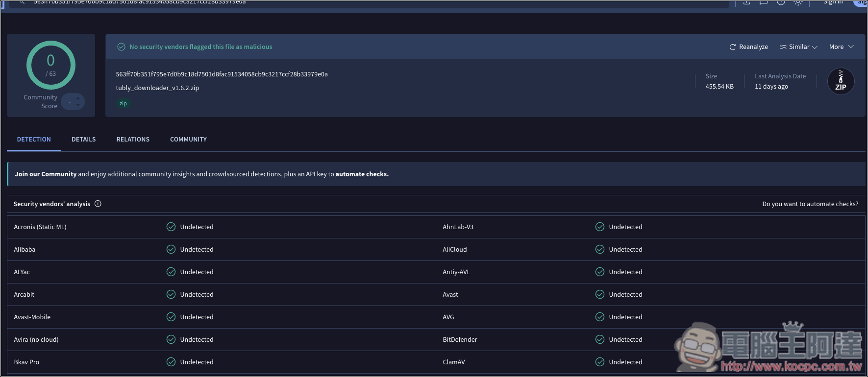The image size is (868, 377).
Task: Vote down the community score
Action: click(x=78, y=105)
